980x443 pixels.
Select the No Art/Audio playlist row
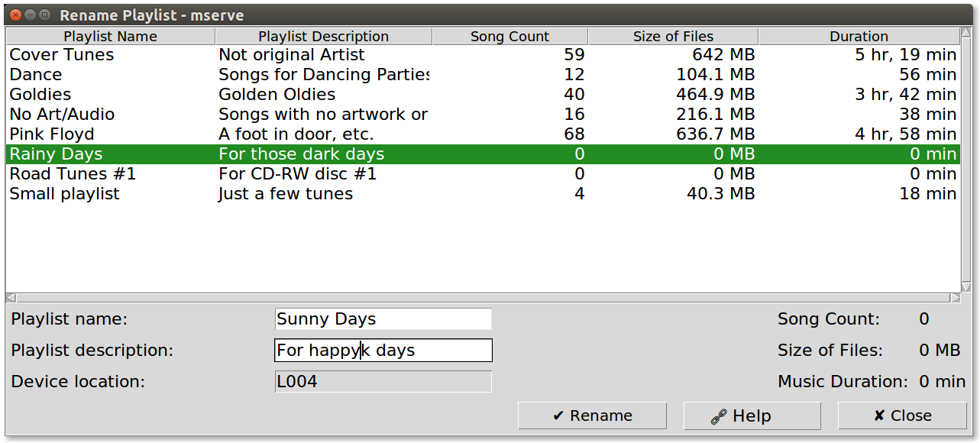(x=483, y=115)
